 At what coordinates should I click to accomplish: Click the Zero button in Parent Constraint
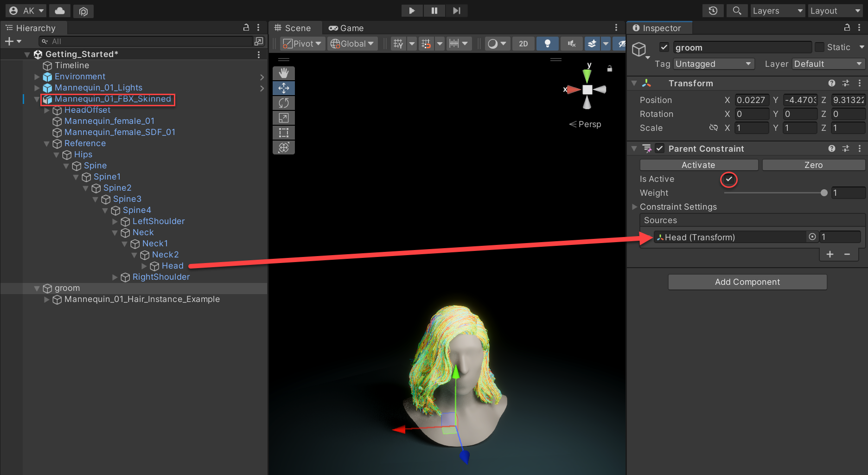click(813, 165)
